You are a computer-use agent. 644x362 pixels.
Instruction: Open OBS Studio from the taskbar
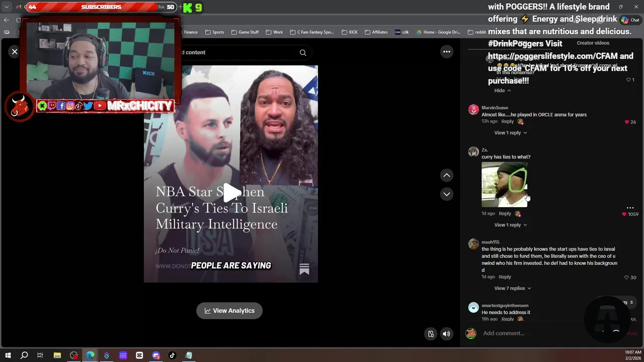[74, 355]
